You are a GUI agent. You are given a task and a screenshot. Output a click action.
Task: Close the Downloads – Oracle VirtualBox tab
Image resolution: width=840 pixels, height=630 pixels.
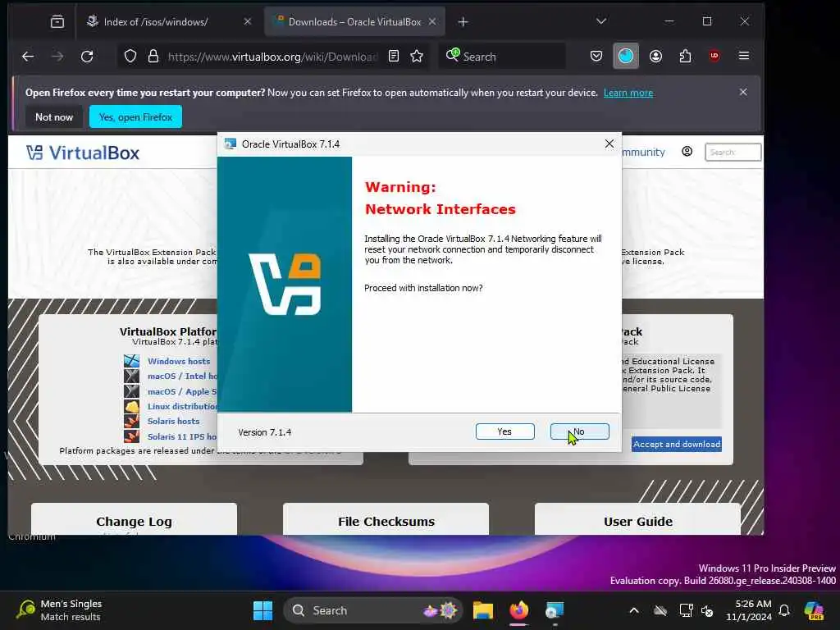432,22
